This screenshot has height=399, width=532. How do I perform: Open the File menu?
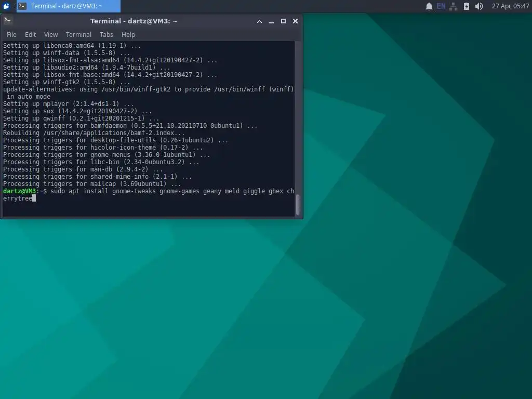coord(11,35)
